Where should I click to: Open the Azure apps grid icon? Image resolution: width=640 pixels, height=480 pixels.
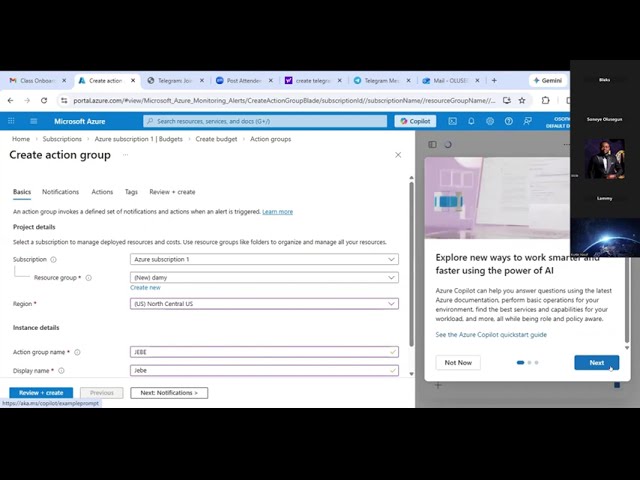coord(11,121)
